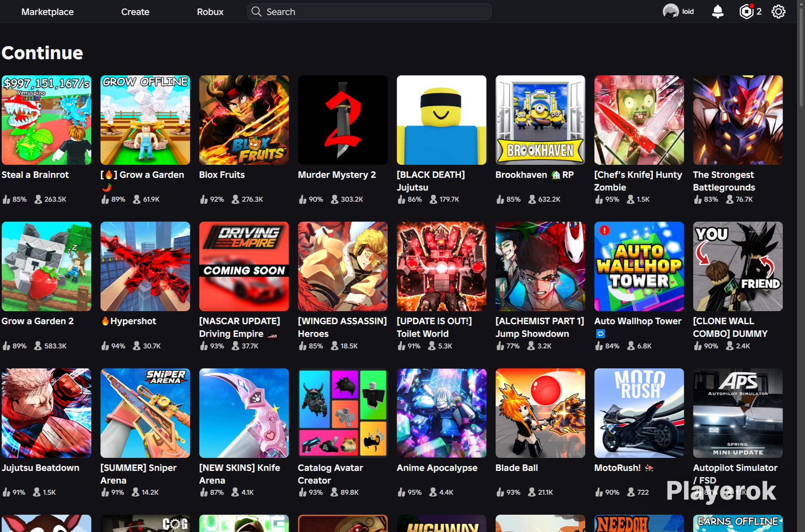Open the Steal a Brainrot thumbnail
The width and height of the screenshot is (805, 532).
[46, 120]
